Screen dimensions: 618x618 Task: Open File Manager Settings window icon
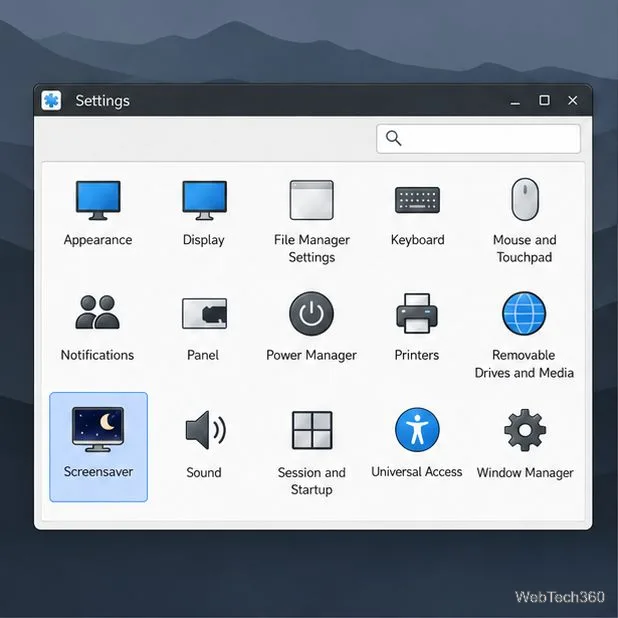(311, 200)
